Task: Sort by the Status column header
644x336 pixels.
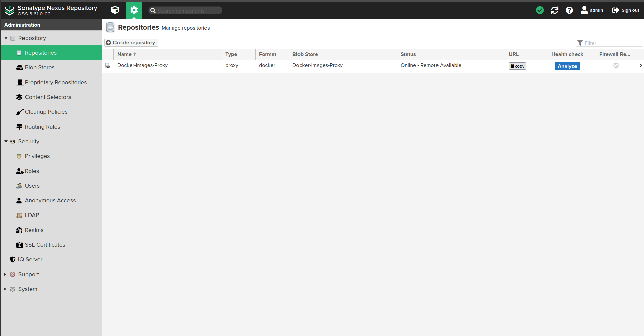Action: pos(451,54)
